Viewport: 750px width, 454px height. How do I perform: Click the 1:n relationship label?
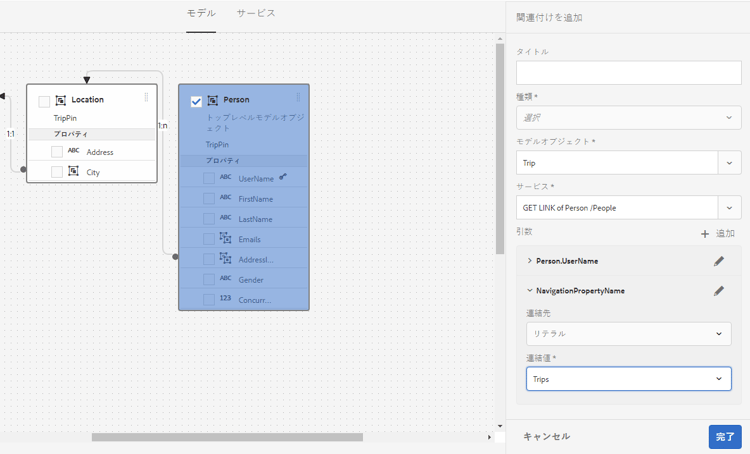163,125
